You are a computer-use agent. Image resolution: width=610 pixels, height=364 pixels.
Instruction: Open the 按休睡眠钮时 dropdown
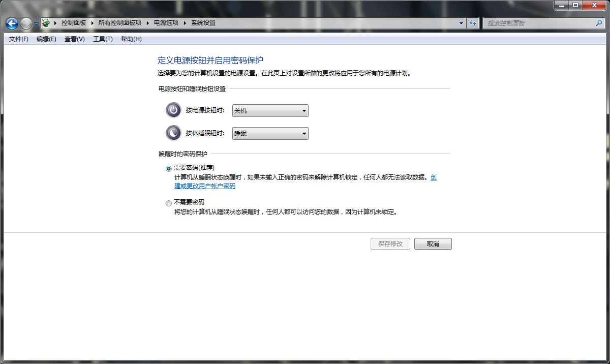[270, 133]
